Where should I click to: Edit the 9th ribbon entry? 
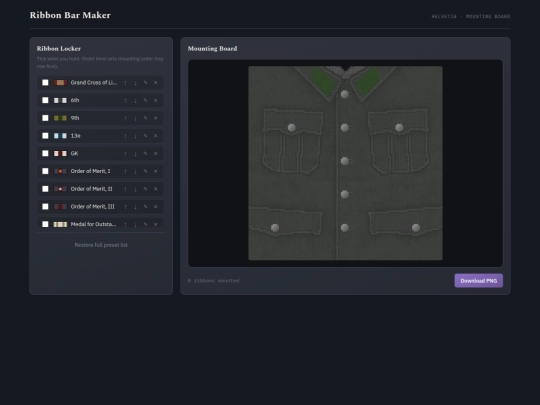click(x=145, y=118)
